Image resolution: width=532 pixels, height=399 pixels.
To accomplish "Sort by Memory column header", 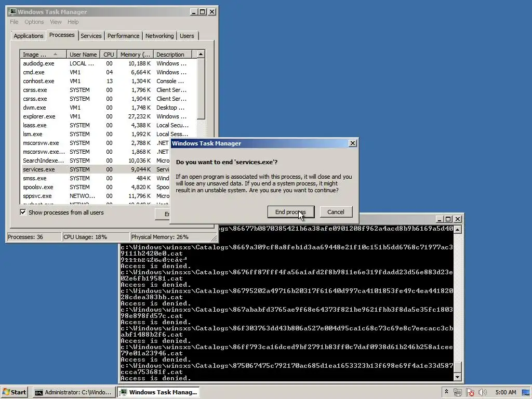I will click(135, 54).
